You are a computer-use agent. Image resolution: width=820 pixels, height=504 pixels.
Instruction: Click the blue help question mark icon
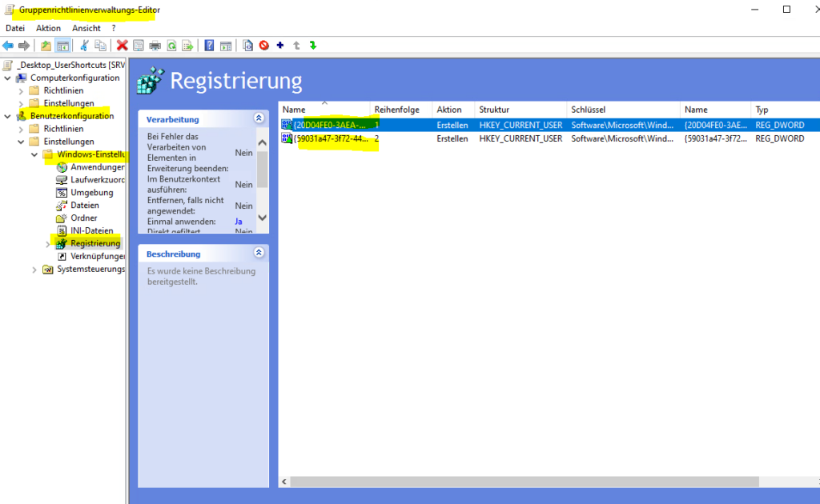point(209,46)
